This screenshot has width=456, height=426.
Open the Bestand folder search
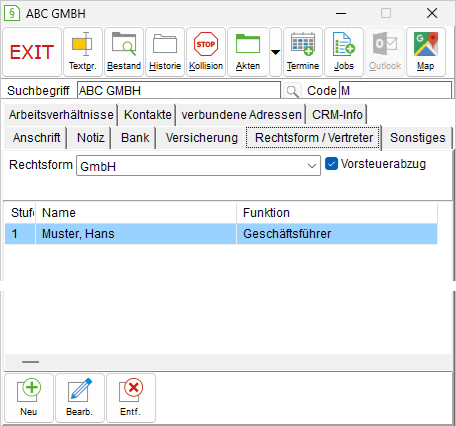[x=124, y=52]
